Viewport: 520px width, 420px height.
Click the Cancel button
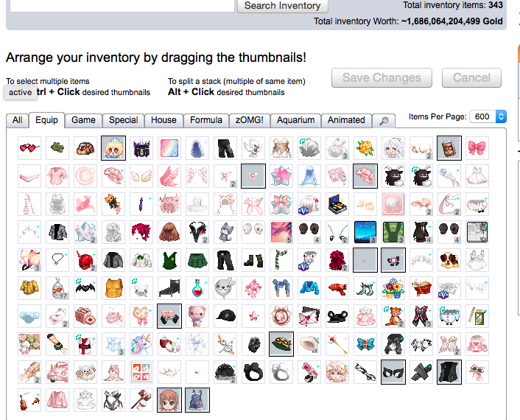tap(471, 78)
